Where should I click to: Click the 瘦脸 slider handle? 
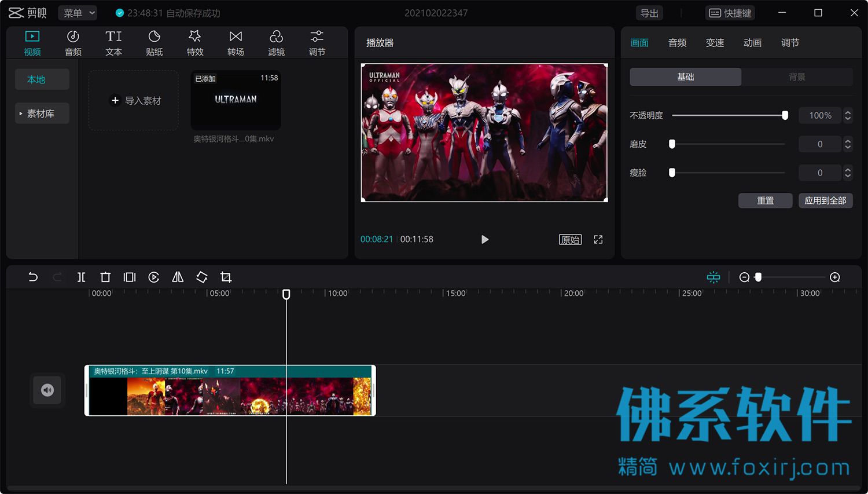pyautogui.click(x=672, y=173)
